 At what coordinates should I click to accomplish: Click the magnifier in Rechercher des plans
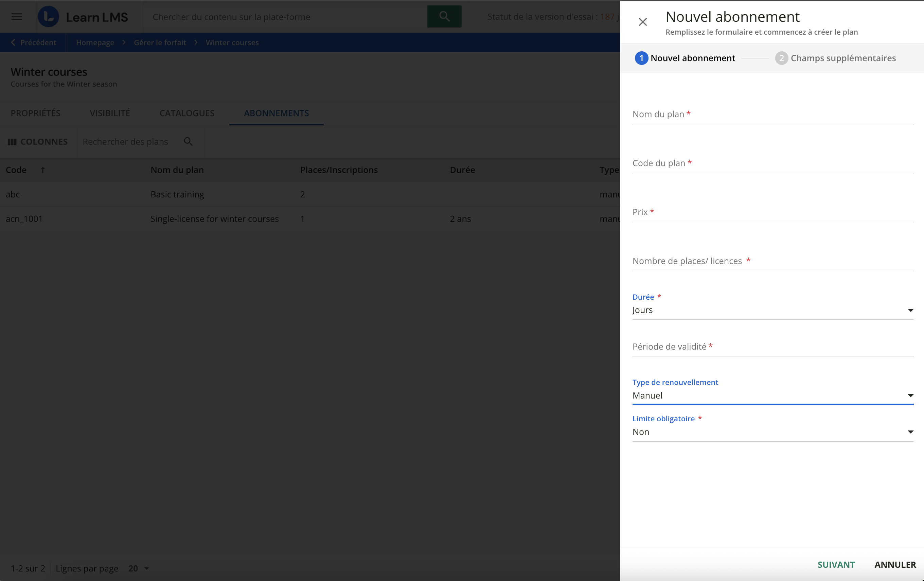pyautogui.click(x=188, y=142)
